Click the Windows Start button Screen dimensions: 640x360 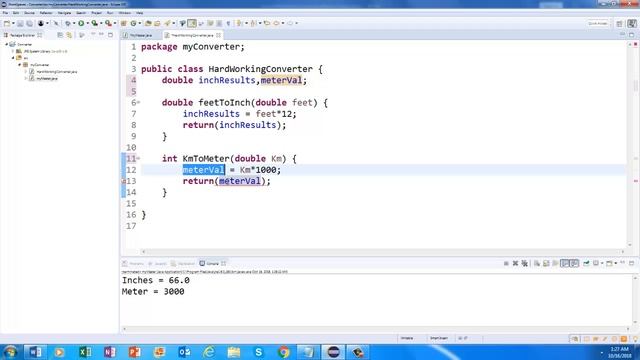click(x=10, y=352)
